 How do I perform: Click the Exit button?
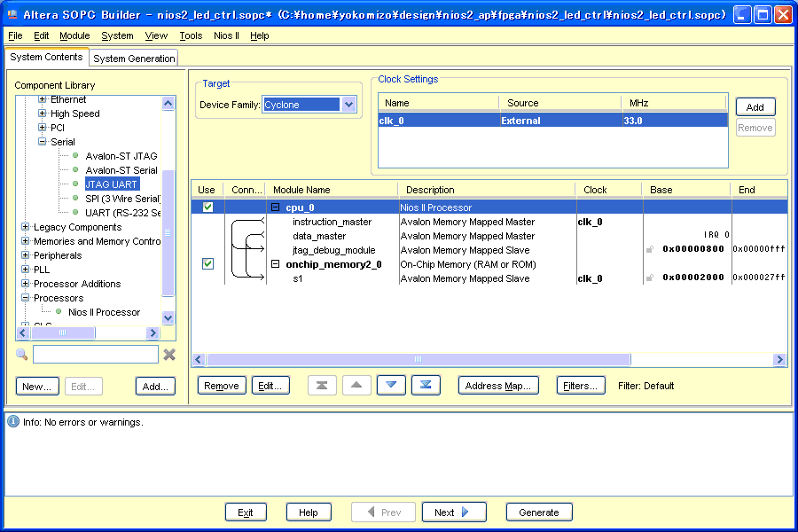(x=246, y=512)
